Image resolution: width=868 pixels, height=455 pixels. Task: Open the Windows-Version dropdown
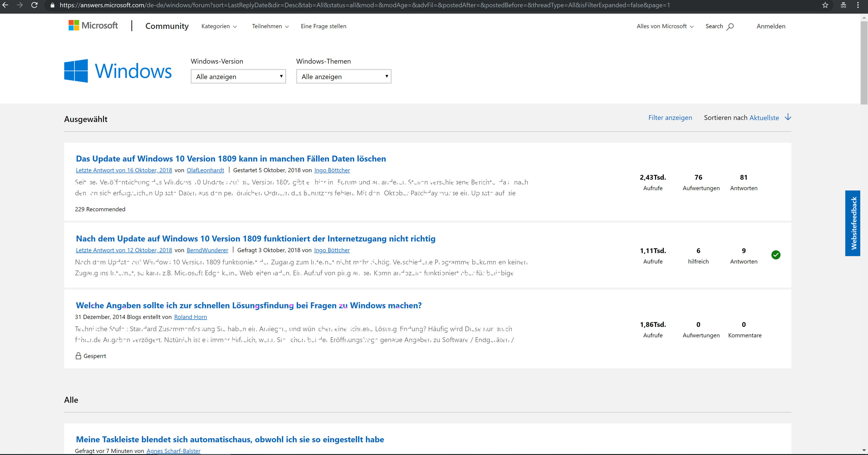[238, 76]
